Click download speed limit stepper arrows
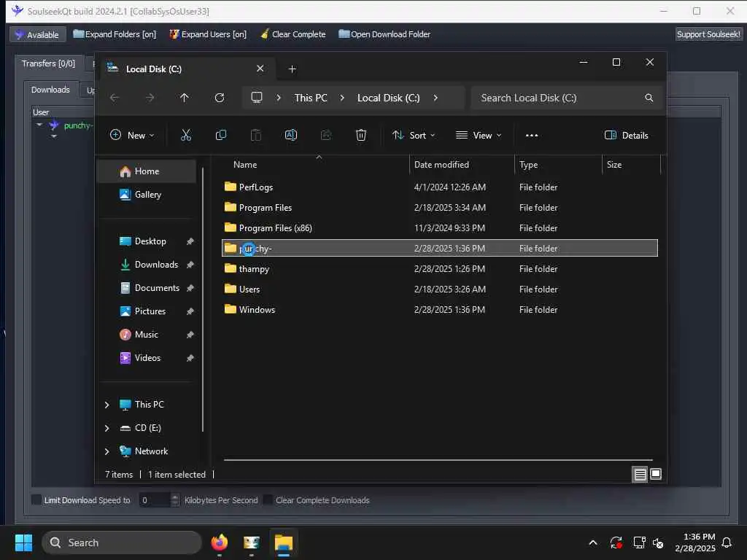 click(175, 499)
